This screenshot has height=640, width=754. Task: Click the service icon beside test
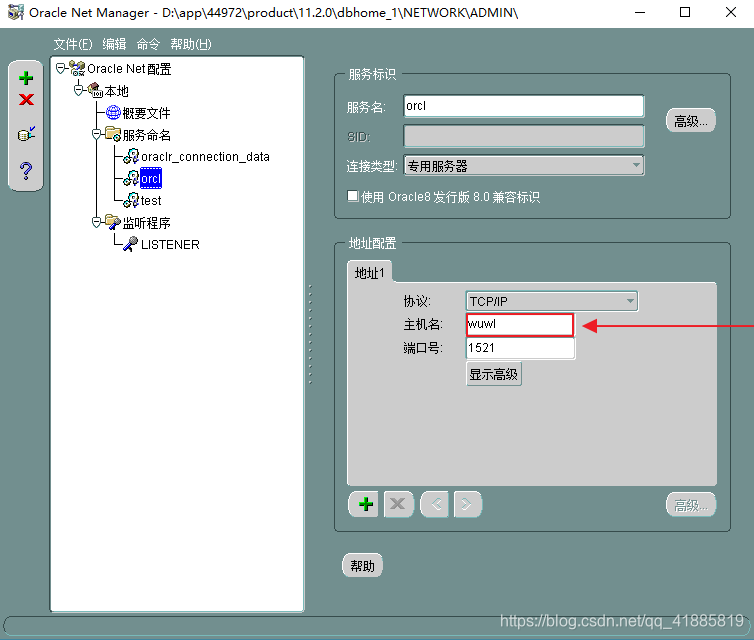[x=131, y=200]
